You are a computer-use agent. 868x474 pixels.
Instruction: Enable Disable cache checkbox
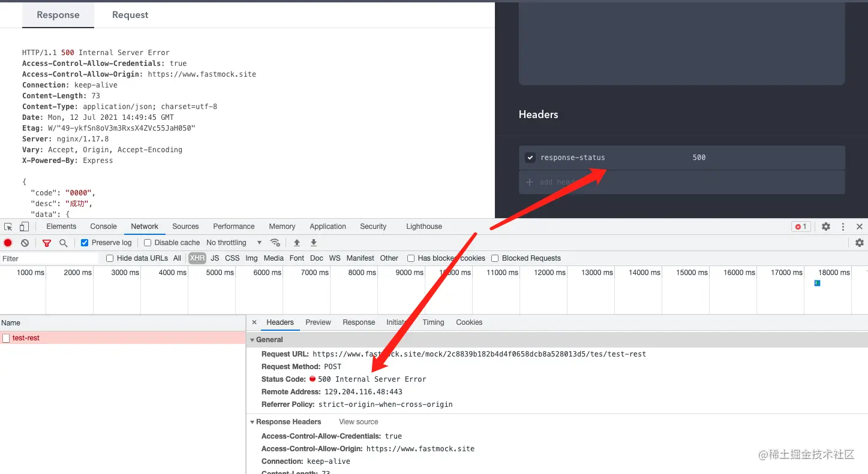point(148,243)
